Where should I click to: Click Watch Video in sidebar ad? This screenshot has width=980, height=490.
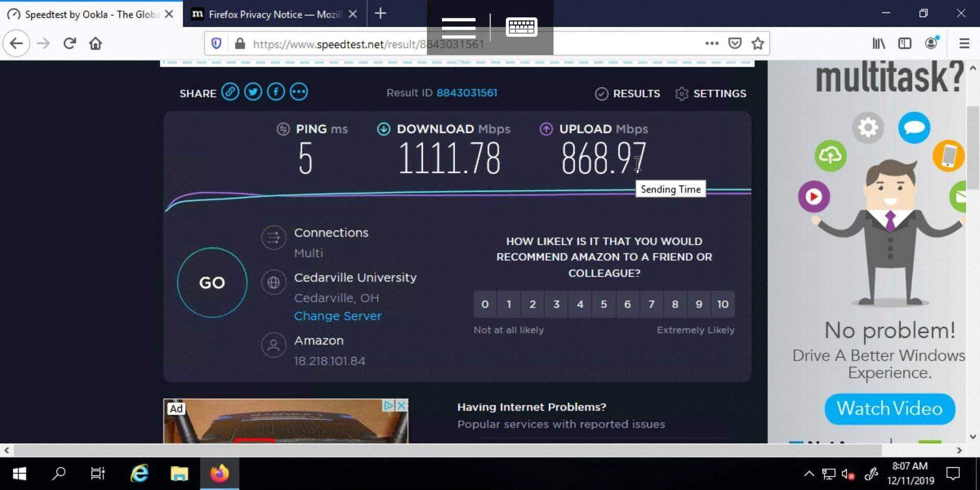coord(890,408)
